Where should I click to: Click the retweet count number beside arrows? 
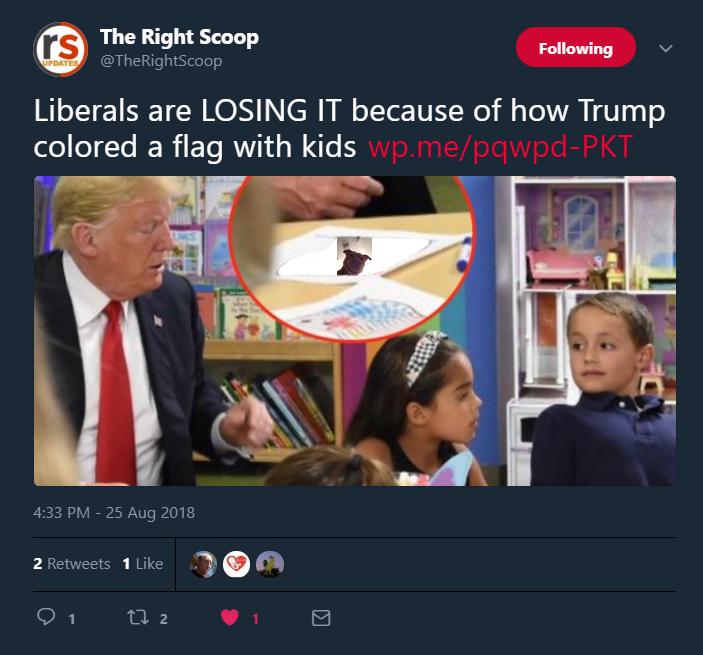pos(164,619)
